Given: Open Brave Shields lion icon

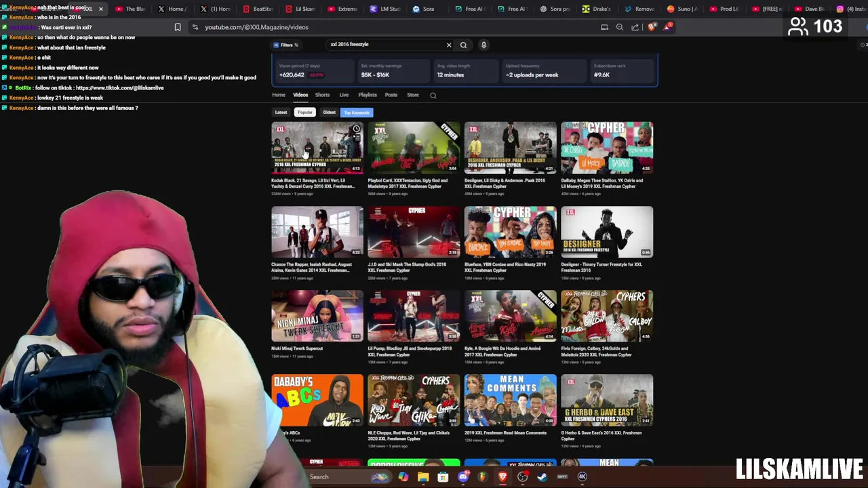Looking at the screenshot, I should tap(652, 27).
